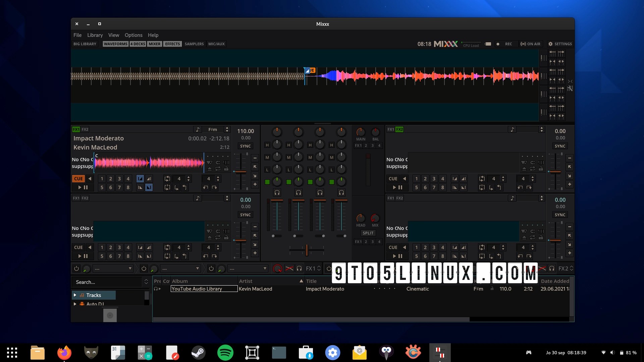
Task: Toggle the orange CUE button on Deck 1
Action: (x=78, y=179)
